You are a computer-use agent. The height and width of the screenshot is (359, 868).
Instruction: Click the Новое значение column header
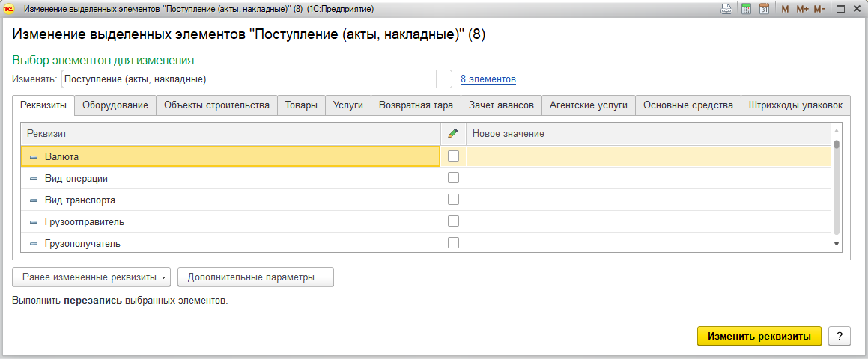tap(649, 133)
